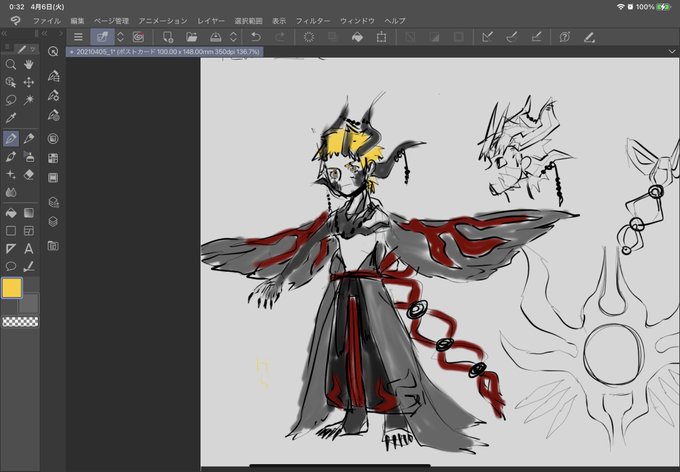Toggle snap to ruler icon
This screenshot has height=472, width=680.
pyautogui.click(x=487, y=37)
